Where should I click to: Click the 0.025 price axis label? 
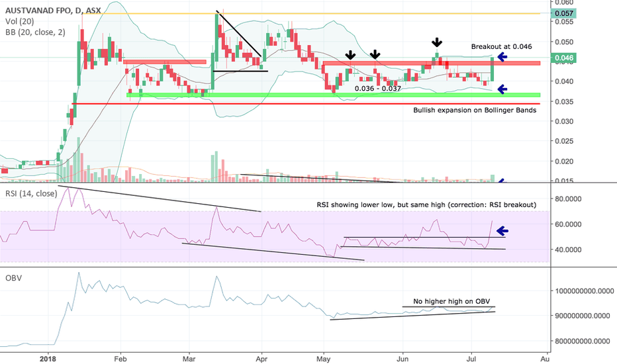click(564, 141)
